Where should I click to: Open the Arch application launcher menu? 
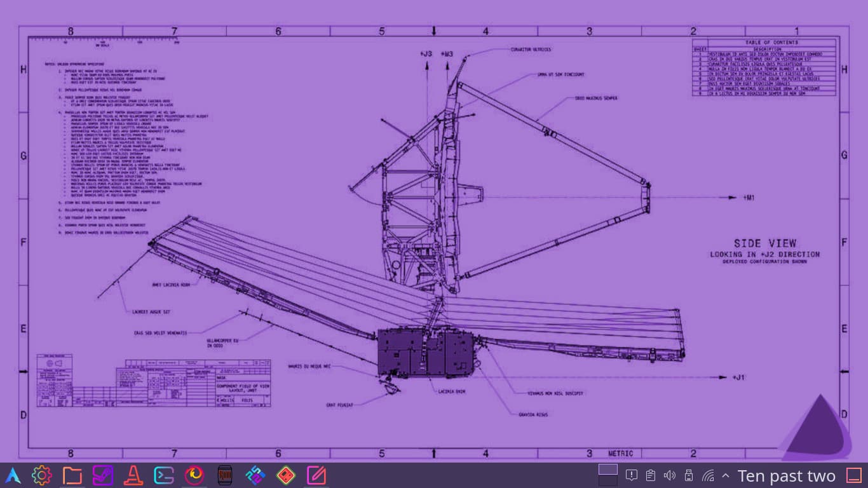(13, 475)
